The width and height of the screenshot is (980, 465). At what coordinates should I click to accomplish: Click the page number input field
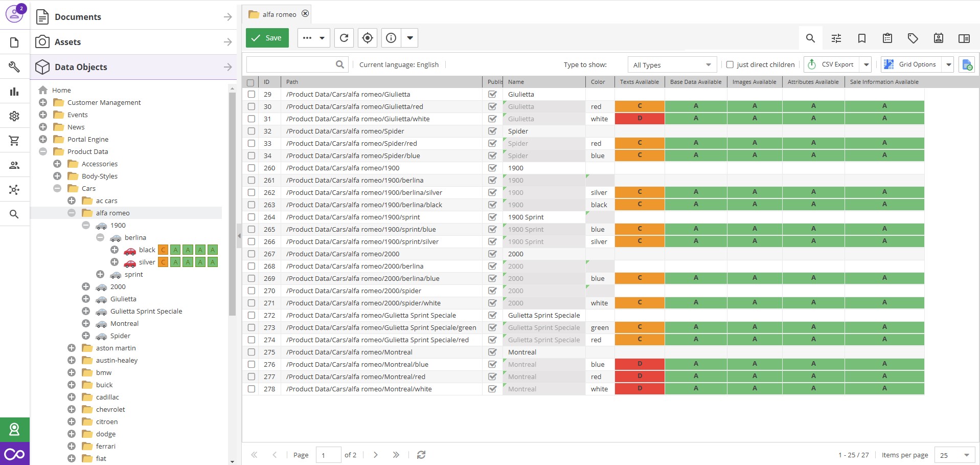coord(328,455)
